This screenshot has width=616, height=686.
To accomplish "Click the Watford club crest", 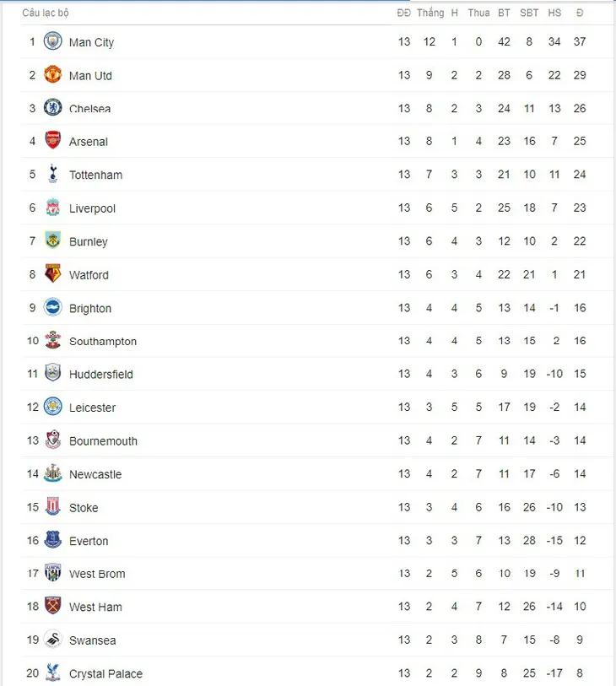I will [x=53, y=274].
